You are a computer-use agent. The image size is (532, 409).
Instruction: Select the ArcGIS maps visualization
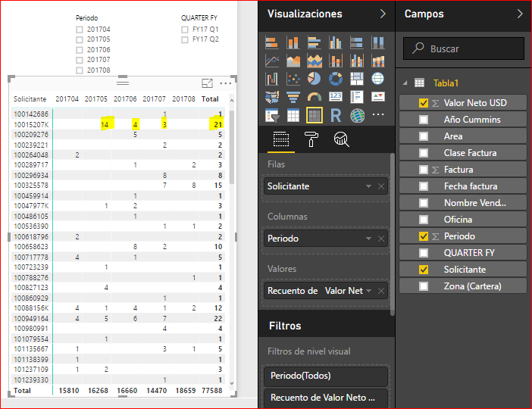point(357,115)
